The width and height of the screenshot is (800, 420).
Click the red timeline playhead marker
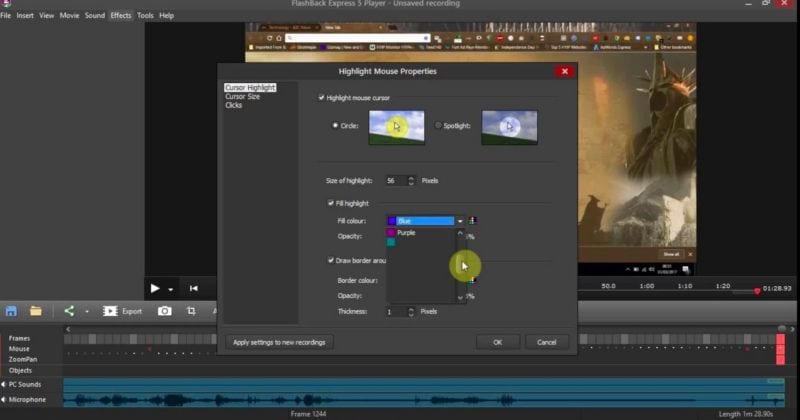coord(757,291)
